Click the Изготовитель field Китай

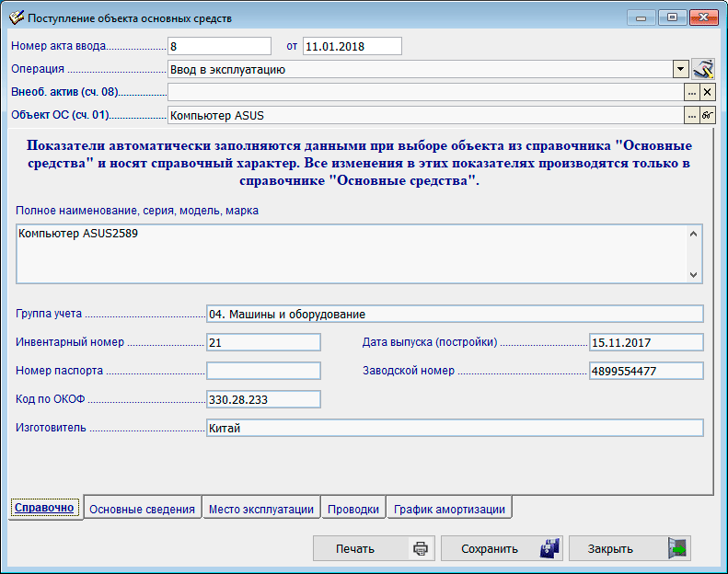[x=455, y=428]
